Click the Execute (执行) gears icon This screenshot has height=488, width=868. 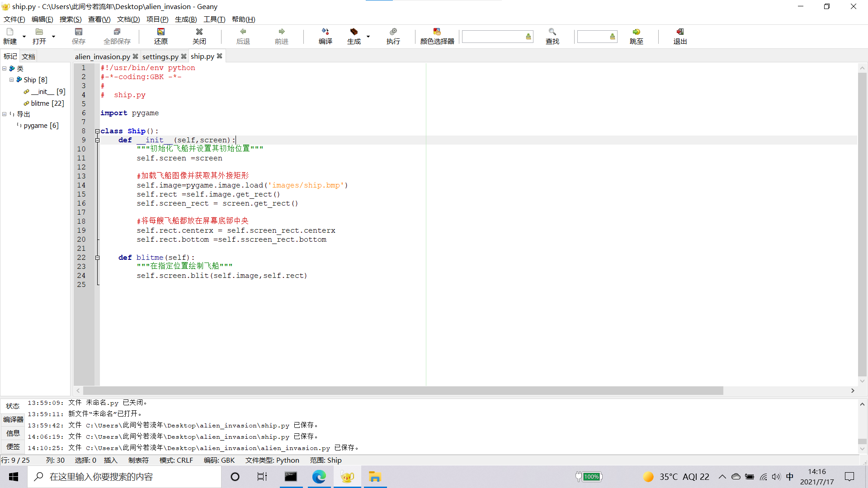tap(393, 32)
